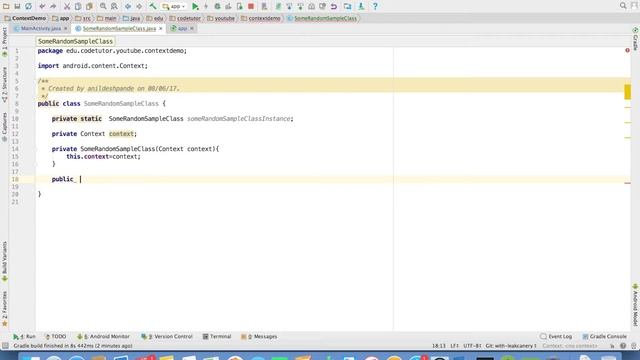This screenshot has width=640, height=360.
Task: Click the Debug bug icon
Action: [217, 6]
